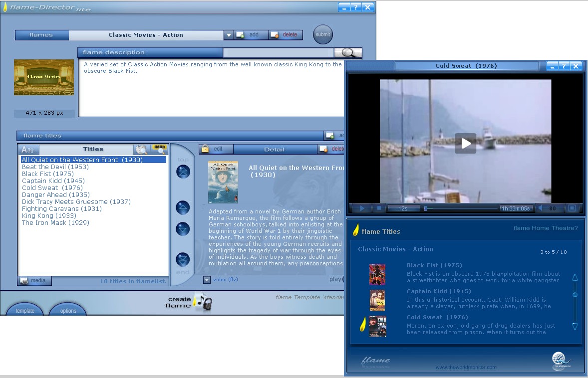Viewport: 588px width, 378px height.
Task: Select 'Danger Ahead (1935)' in titles list
Action: tap(55, 195)
